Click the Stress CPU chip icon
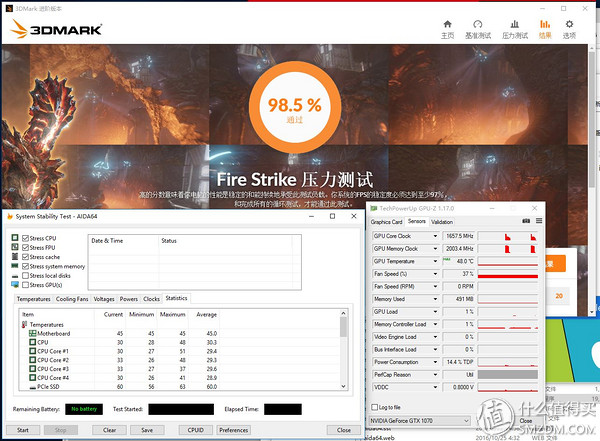The image size is (600, 441). pos(15,238)
